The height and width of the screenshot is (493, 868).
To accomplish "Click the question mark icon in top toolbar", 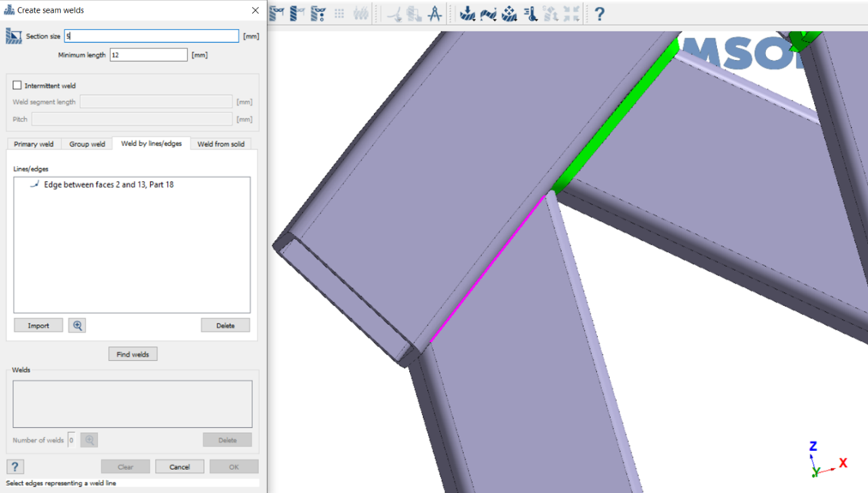I will (599, 14).
